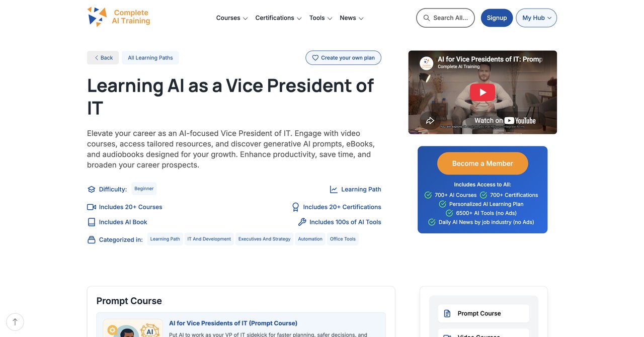Screen dimensions: 644x337
Task: Expand the Courses dropdown menu
Action: click(x=232, y=18)
